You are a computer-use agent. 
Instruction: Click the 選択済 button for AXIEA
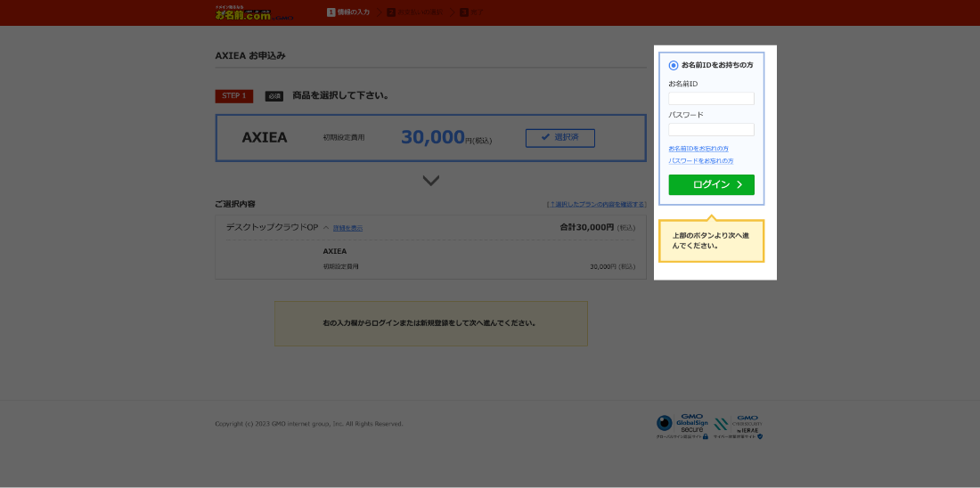point(560,138)
